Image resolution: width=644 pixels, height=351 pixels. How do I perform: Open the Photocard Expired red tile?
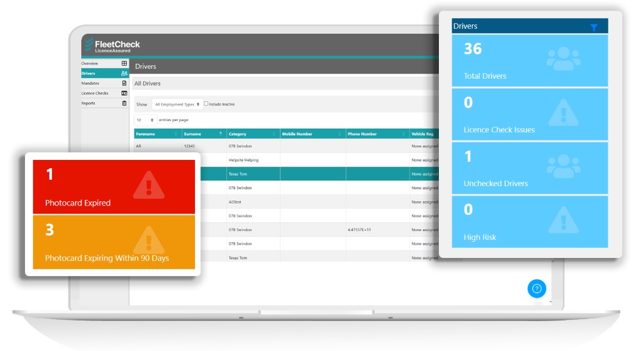(x=114, y=187)
